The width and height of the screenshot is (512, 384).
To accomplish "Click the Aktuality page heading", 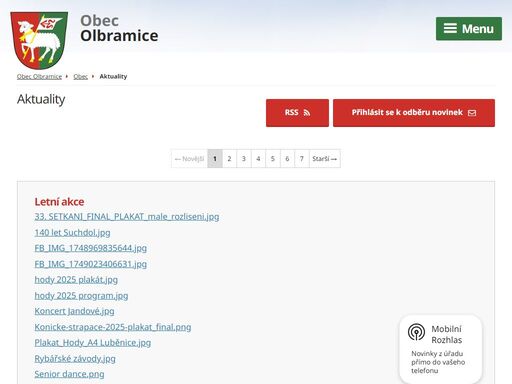I will (41, 99).
